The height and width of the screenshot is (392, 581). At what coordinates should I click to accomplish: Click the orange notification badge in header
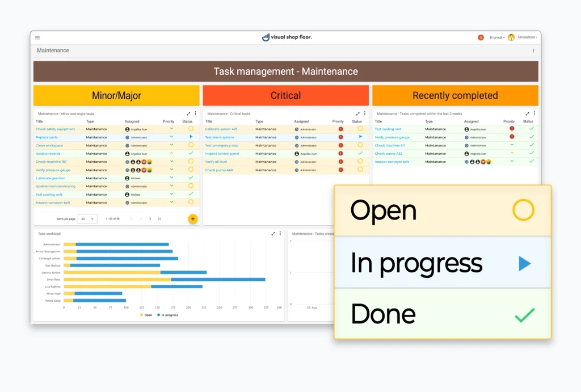[x=481, y=37]
